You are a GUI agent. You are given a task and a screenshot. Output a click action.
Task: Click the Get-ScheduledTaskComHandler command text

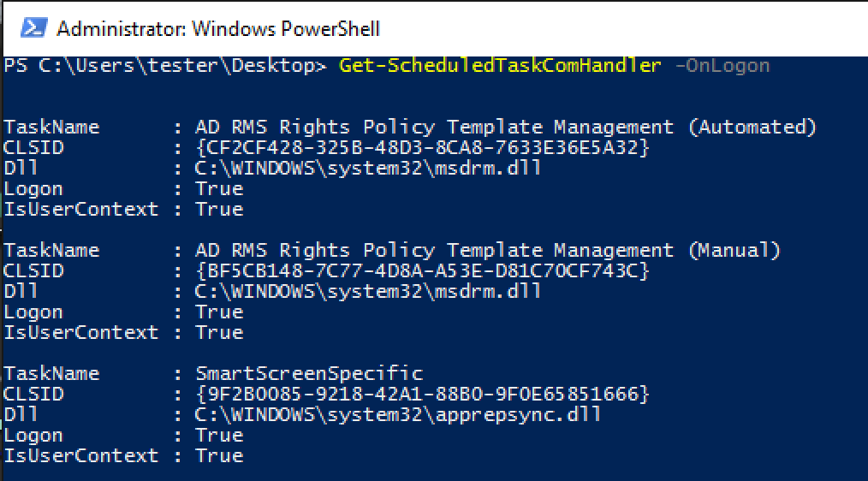500,65
